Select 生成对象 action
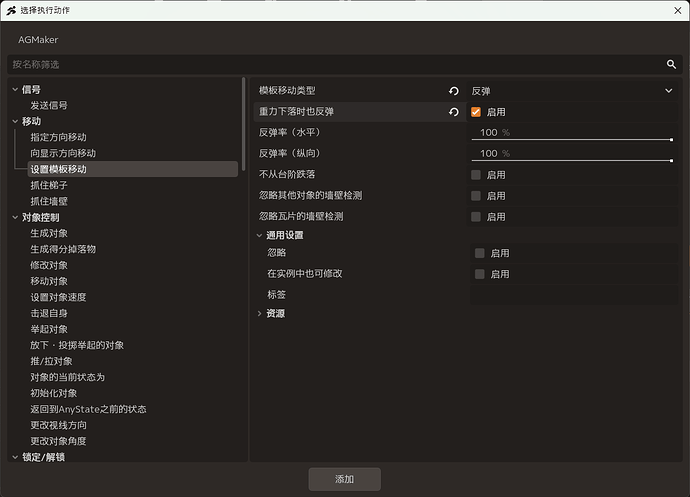The image size is (690, 497). click(x=49, y=233)
